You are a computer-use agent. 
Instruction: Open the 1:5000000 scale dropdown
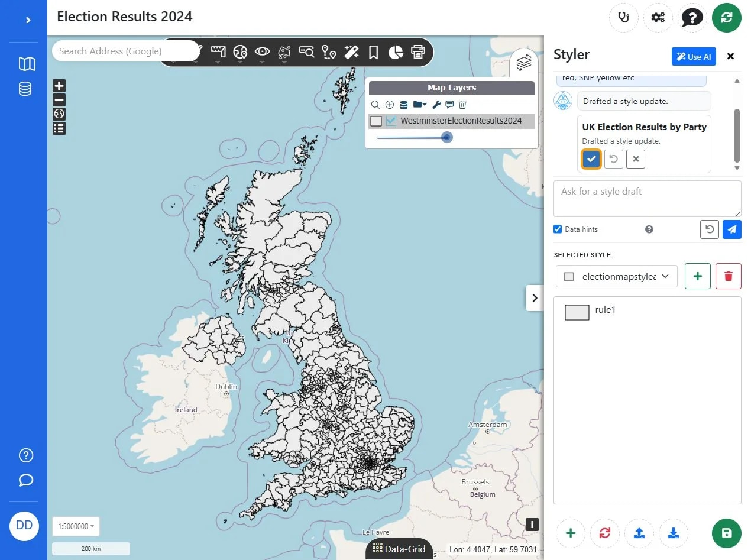(x=76, y=526)
